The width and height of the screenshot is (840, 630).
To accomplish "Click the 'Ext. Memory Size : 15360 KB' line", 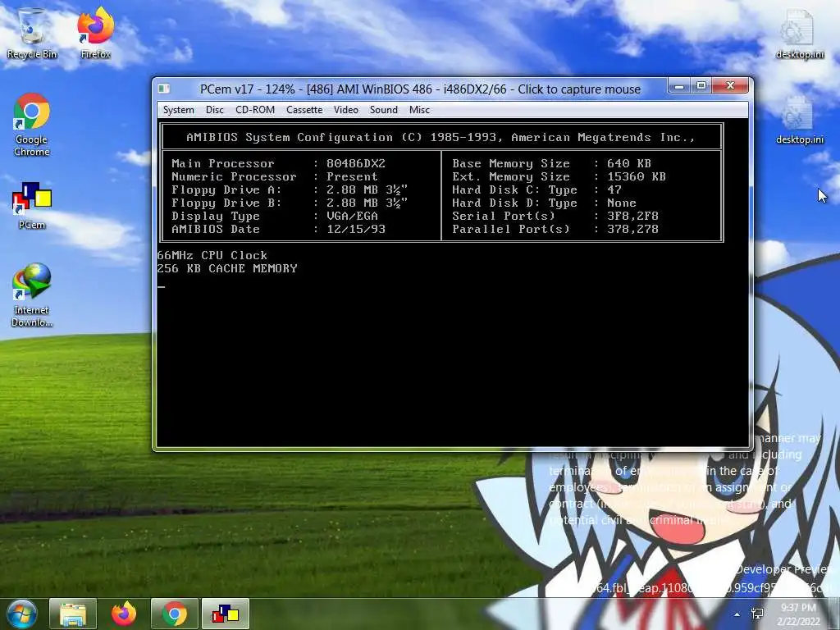I will coord(559,177).
